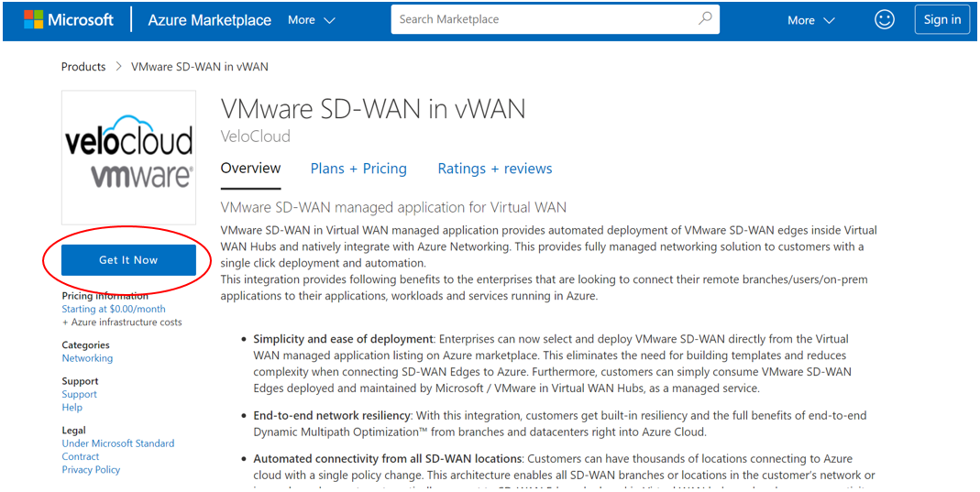980x492 pixels.
Task: Open Azure Marketplace home link
Action: (x=209, y=20)
